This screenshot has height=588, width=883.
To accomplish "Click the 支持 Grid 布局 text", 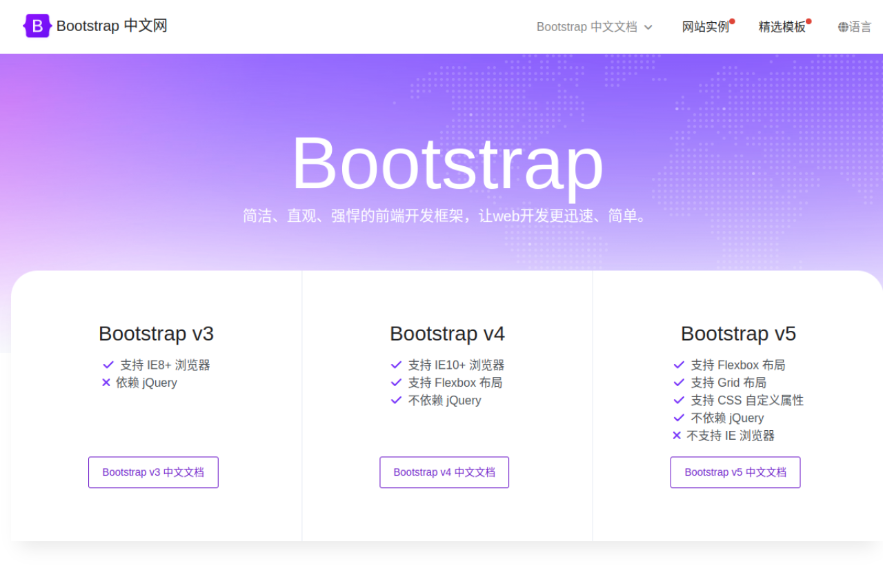I will pyautogui.click(x=728, y=383).
